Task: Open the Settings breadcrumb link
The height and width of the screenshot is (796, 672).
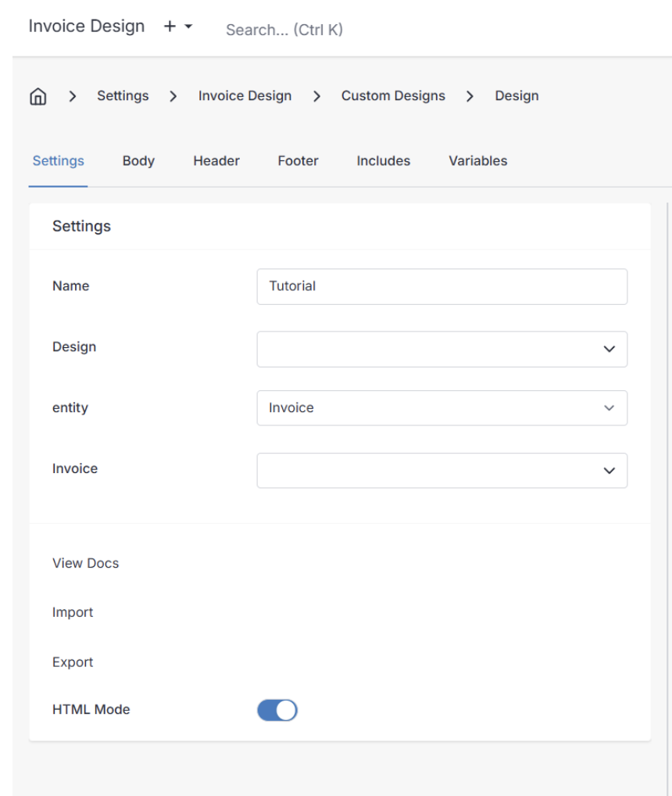Action: [123, 96]
